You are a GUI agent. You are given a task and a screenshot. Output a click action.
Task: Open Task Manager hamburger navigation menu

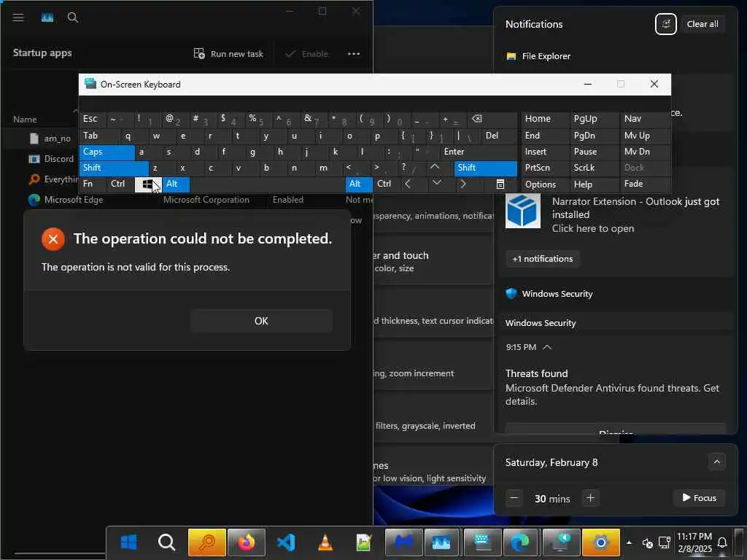pyautogui.click(x=18, y=17)
